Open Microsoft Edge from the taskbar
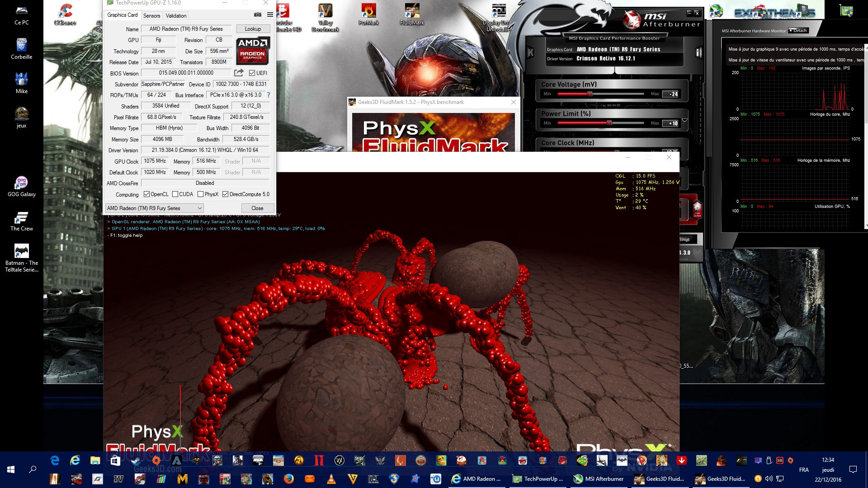868x488 pixels. tap(55, 460)
